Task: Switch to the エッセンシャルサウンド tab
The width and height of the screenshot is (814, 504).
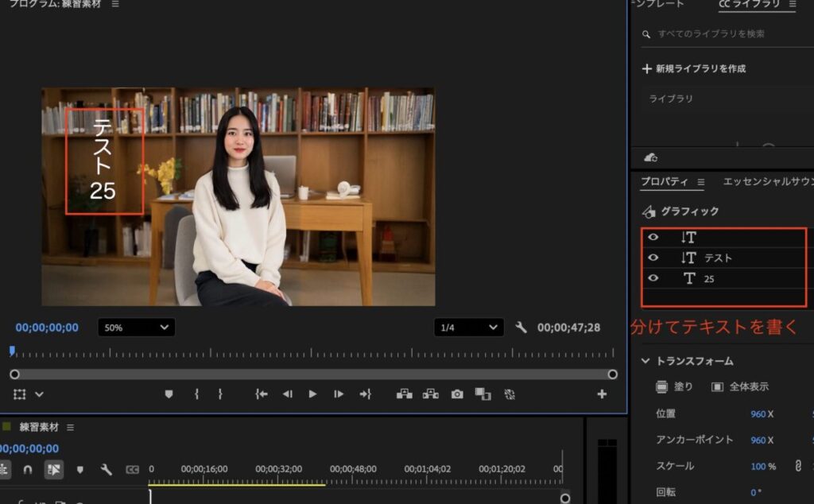Action: pos(767,181)
